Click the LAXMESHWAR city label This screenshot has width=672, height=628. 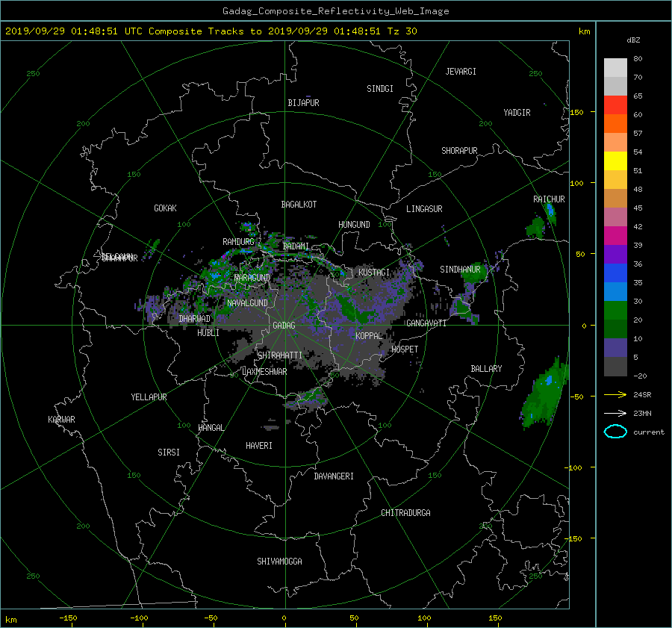(264, 372)
